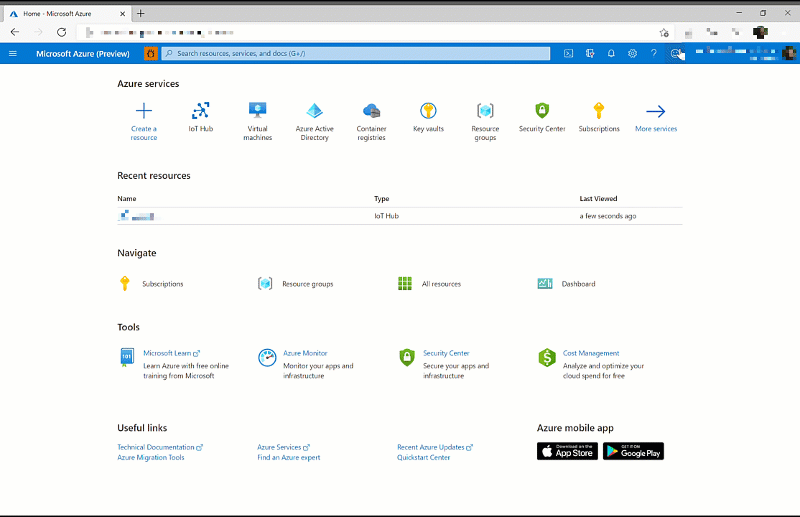Open the Directory + subscription filter icon
This screenshot has height=517, width=800.
590,54
